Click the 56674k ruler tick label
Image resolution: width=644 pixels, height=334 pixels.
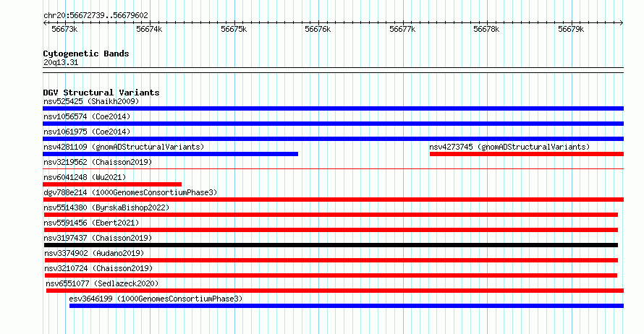149,29
